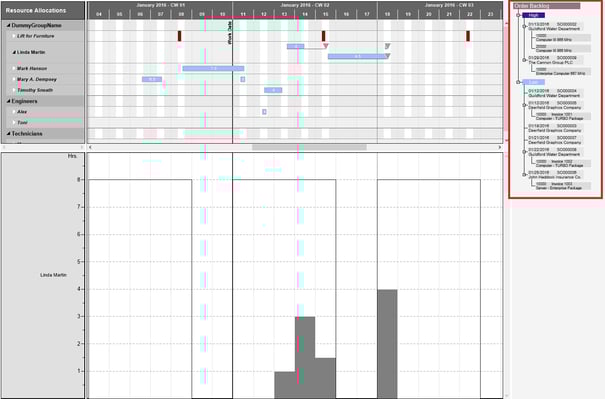Collapse order SO000008 John Haddock Insurance Co.
Image resolution: width=605 pixels, height=399 pixels.
524,175
